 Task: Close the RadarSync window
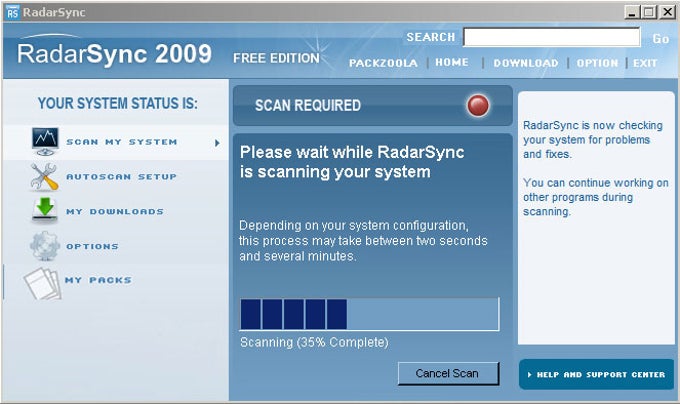click(x=667, y=12)
